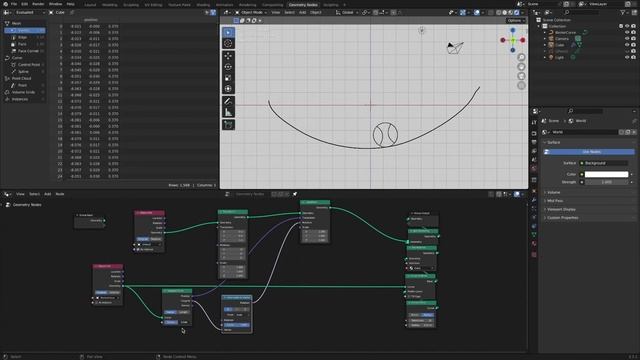Image resolution: width=640 pixels, height=360 pixels.
Task: Click the Use Nodes button
Action: (591, 152)
